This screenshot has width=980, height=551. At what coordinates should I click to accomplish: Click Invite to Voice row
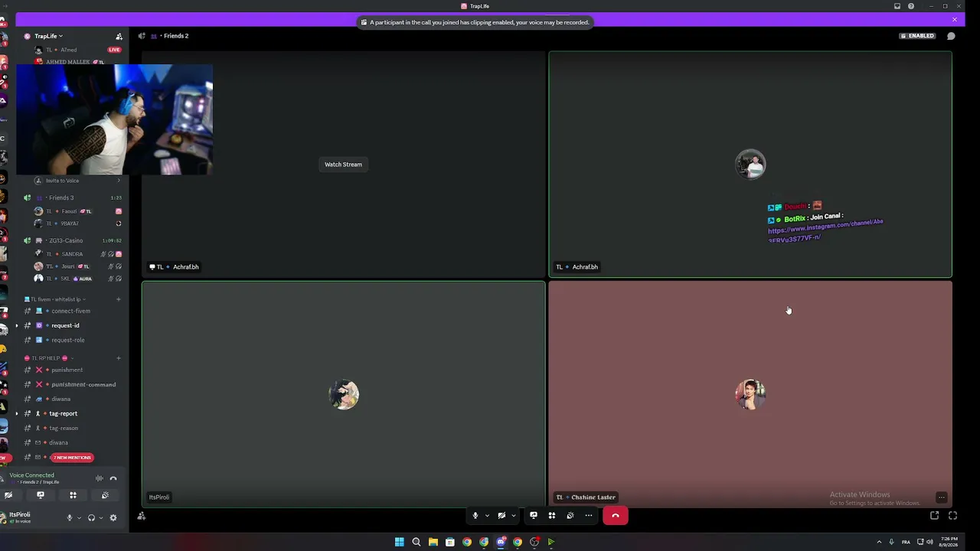pyautogui.click(x=77, y=181)
